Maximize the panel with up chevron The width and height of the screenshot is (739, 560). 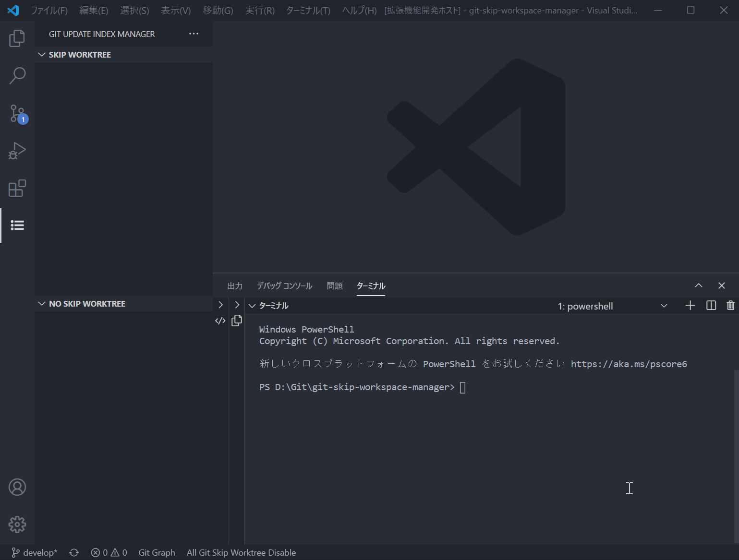(699, 286)
